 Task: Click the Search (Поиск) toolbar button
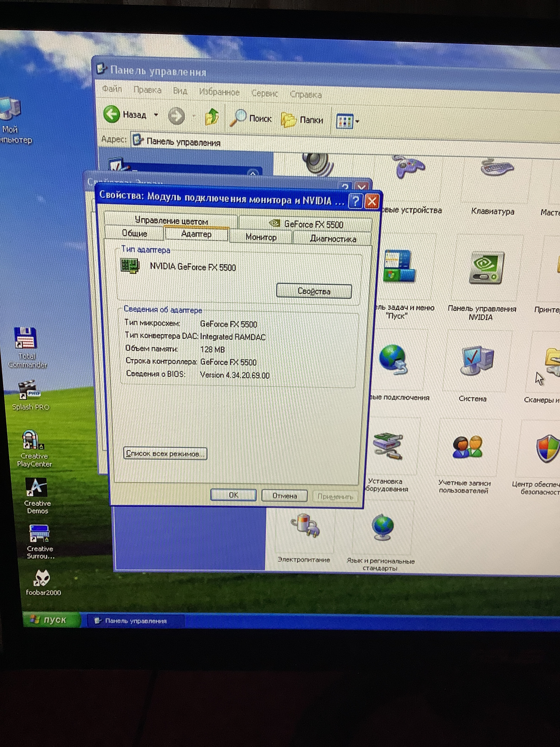click(251, 118)
